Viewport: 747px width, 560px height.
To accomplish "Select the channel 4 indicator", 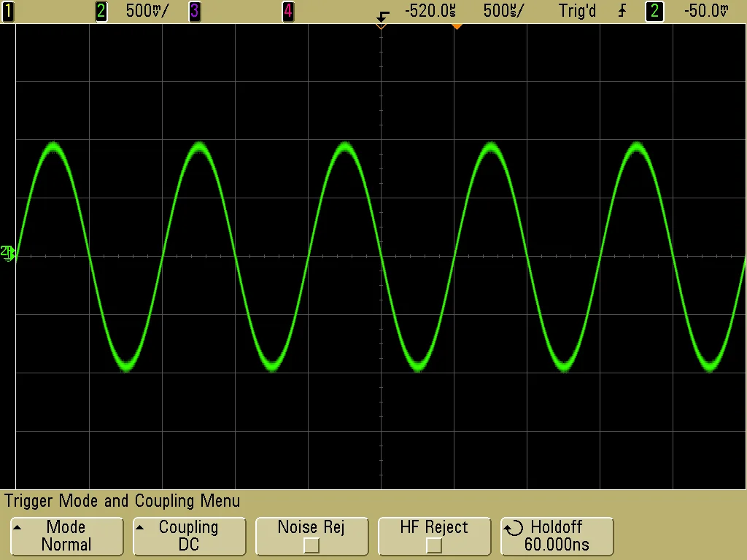I will (287, 11).
